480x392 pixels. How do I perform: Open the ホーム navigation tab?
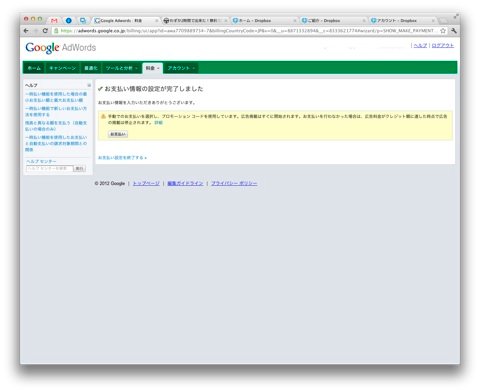pos(34,68)
